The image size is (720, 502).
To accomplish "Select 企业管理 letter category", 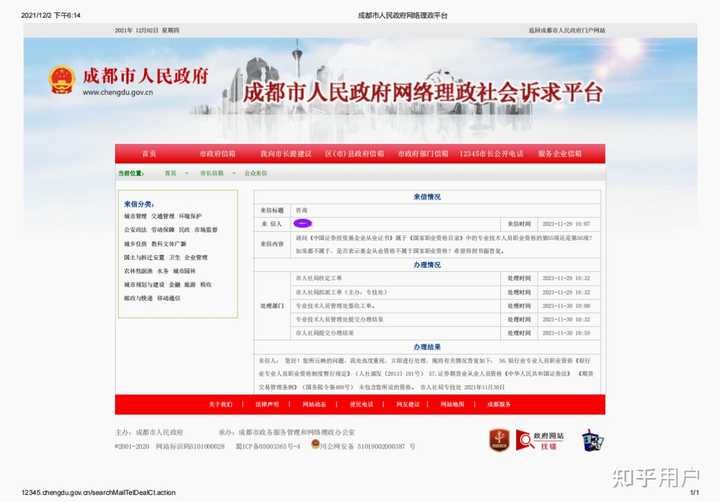I will tap(196, 258).
